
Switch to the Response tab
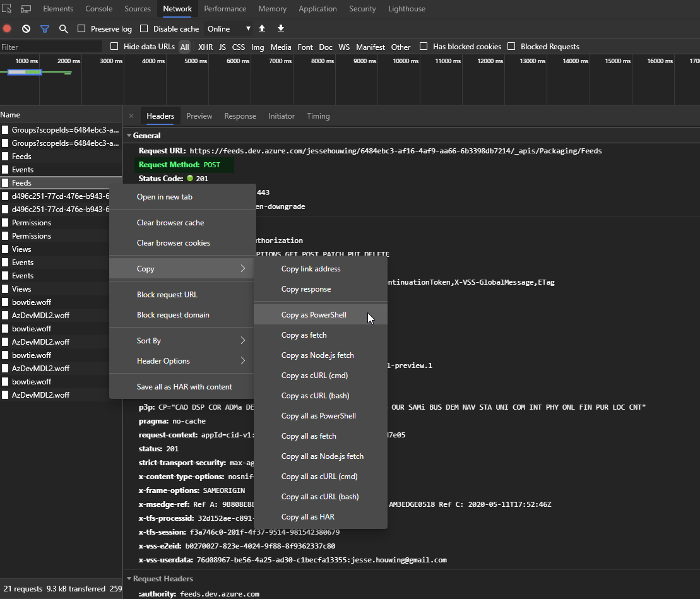pos(240,116)
